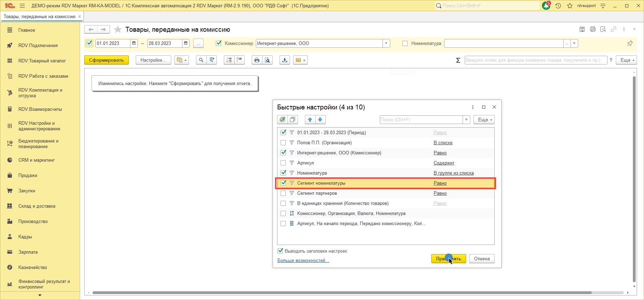Uncheck the Сегмент номенклатуры filter
The width and height of the screenshot is (644, 300).
(x=283, y=183)
